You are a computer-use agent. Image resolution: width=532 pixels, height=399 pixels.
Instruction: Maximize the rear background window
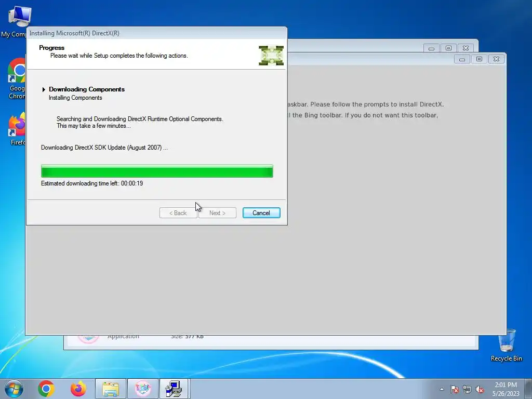(x=448, y=48)
